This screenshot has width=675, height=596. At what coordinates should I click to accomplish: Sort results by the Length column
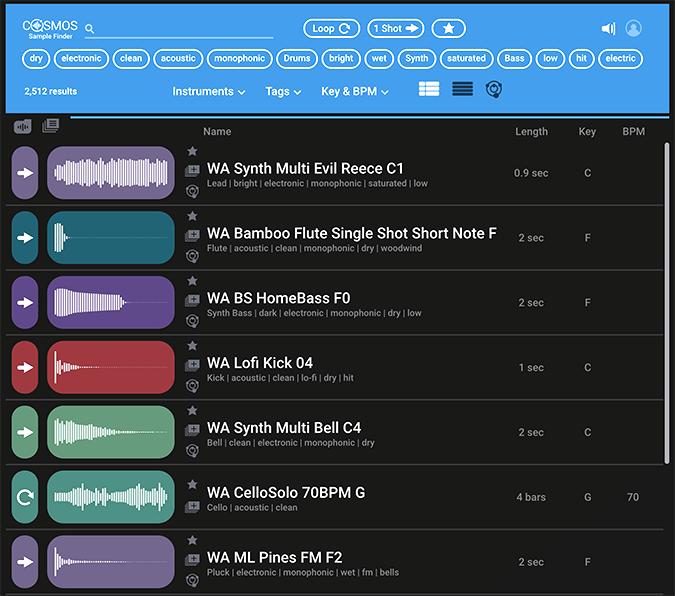531,132
